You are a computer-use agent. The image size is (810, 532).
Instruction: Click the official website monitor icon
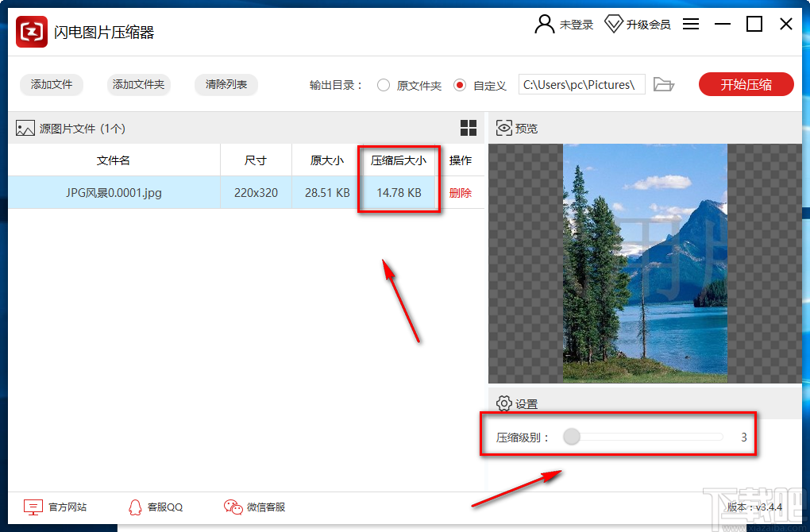(33, 507)
